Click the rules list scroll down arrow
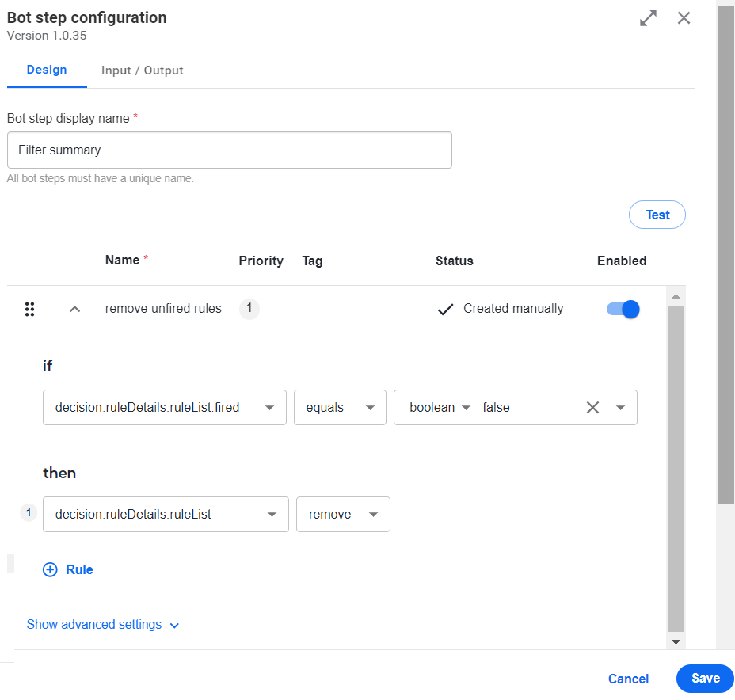Viewport: 735px width, 700px height. pyautogui.click(x=676, y=642)
